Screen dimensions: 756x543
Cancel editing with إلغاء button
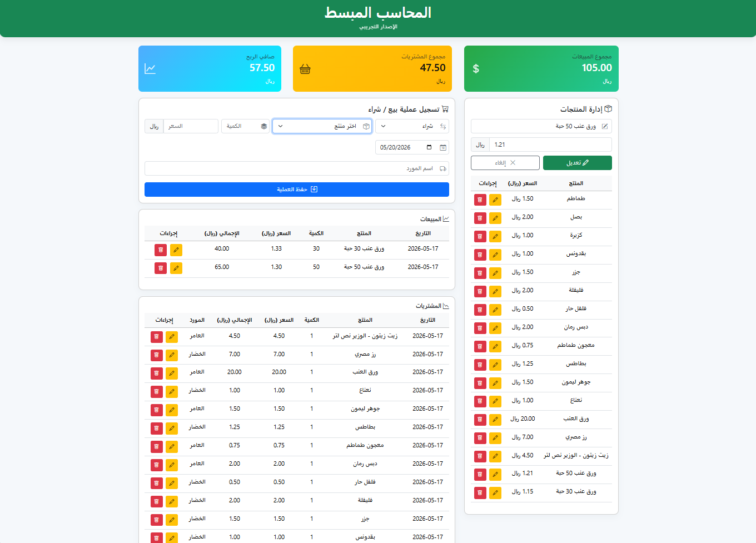tap(505, 163)
